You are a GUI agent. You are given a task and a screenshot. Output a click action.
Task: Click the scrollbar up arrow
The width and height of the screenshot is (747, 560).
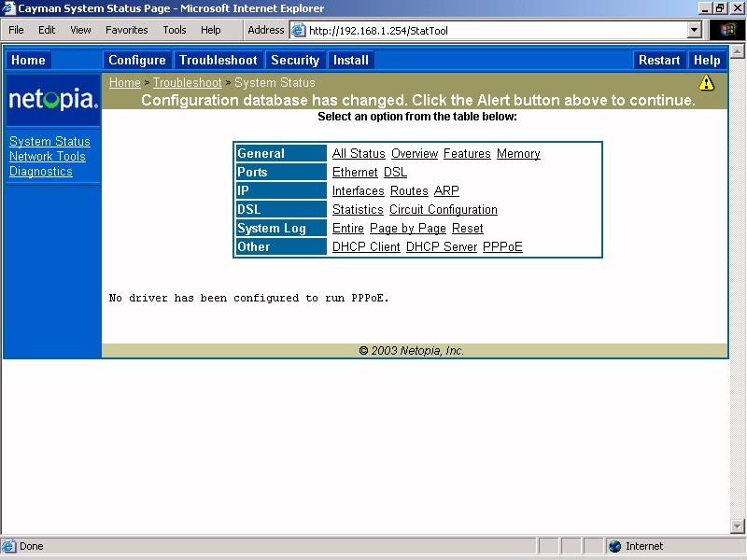[737, 51]
